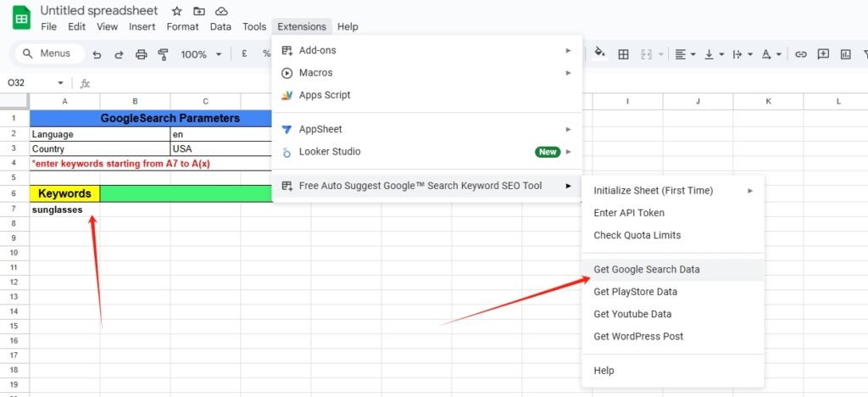Expand the Add-ons submenu arrow
This screenshot has width=868, height=397.
point(568,50)
